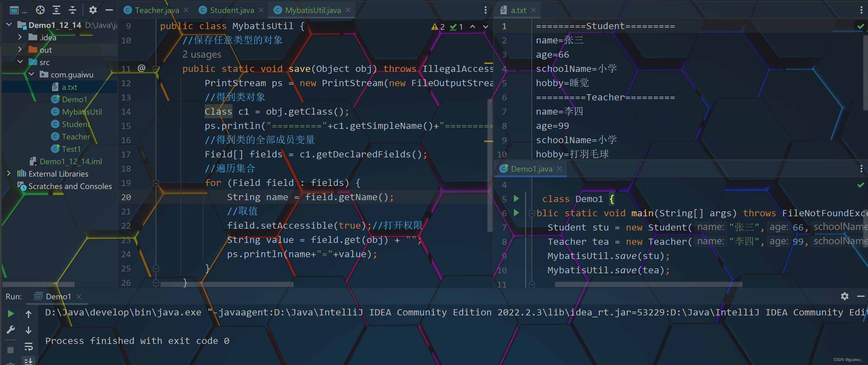Expand External Libraries node
Screen dimensions: 868x365
[9, 174]
